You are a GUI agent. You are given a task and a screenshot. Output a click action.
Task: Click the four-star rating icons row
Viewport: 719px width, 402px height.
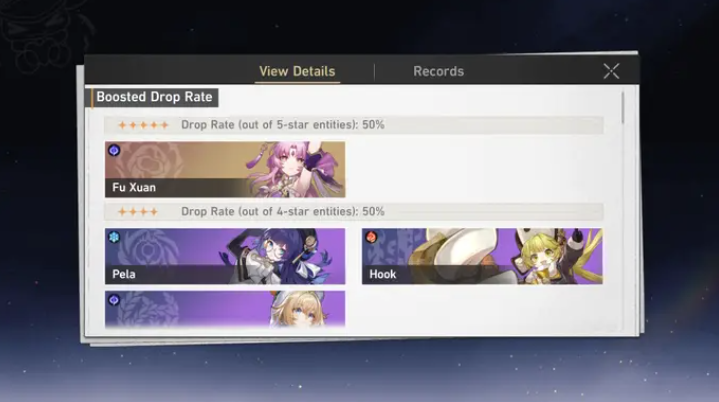click(138, 212)
